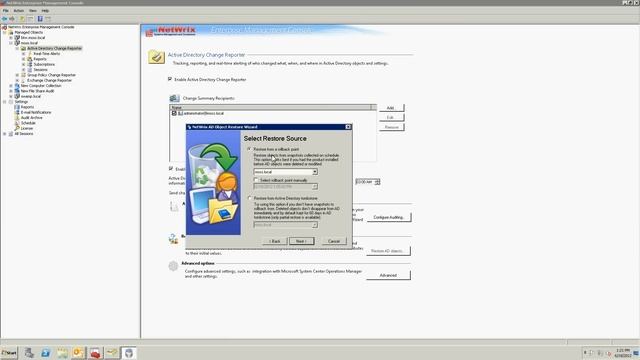
Task: Click the Managed Objects folder icon
Action: [x=11, y=32]
